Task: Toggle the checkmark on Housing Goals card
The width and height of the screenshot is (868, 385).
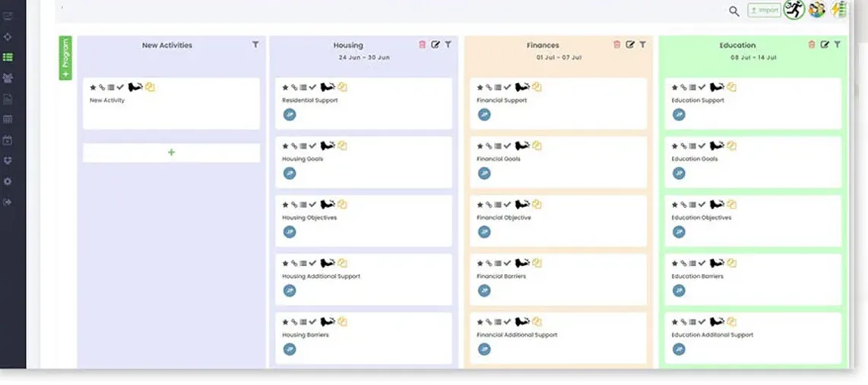Action: click(313, 146)
